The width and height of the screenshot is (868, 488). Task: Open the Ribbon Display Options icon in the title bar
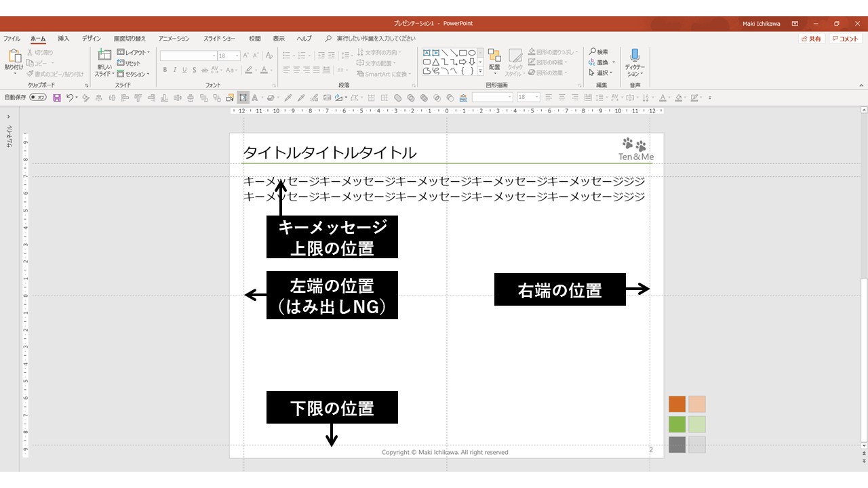tap(795, 23)
